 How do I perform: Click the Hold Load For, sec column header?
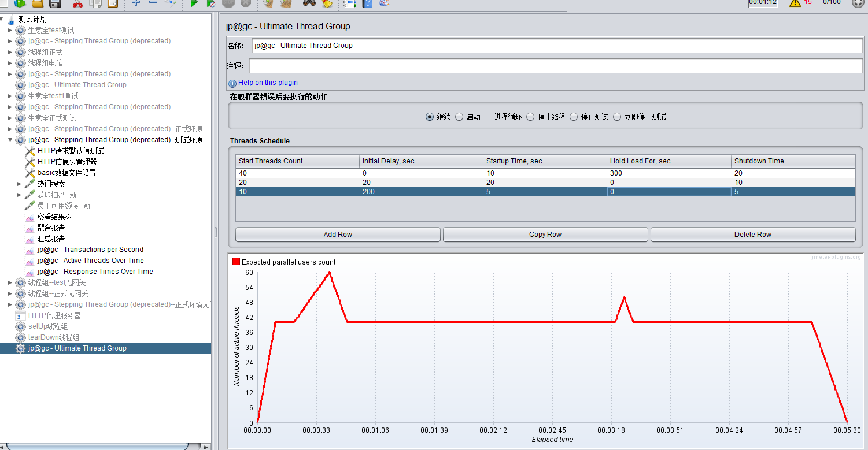pyautogui.click(x=668, y=161)
